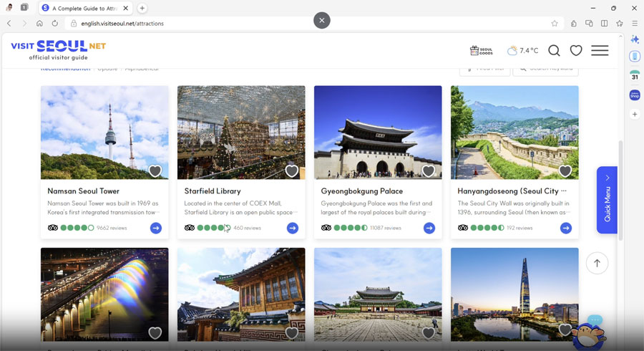Screen dimensions: 644x351
Task: Open the split screen view icon
Action: [x=604, y=24]
